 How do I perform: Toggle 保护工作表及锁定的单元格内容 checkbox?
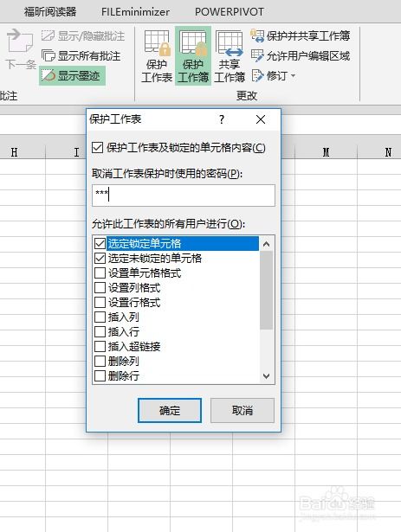click(x=98, y=148)
